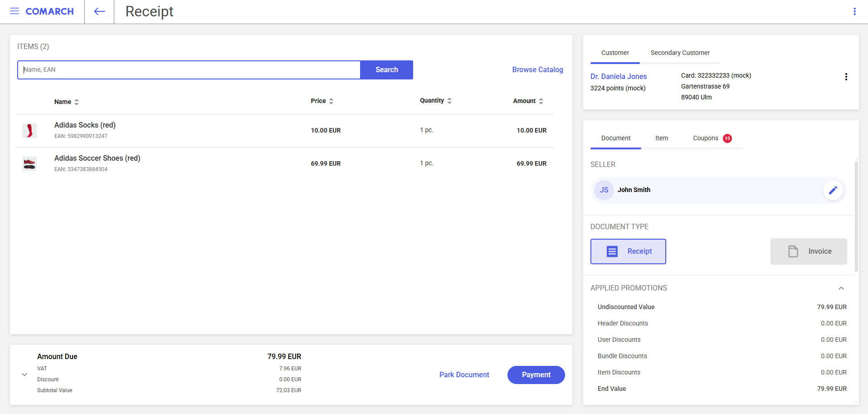Image resolution: width=868 pixels, height=414 pixels.
Task: Click the 69.99 EUR amount of Soccer Shoes
Action: click(x=532, y=164)
